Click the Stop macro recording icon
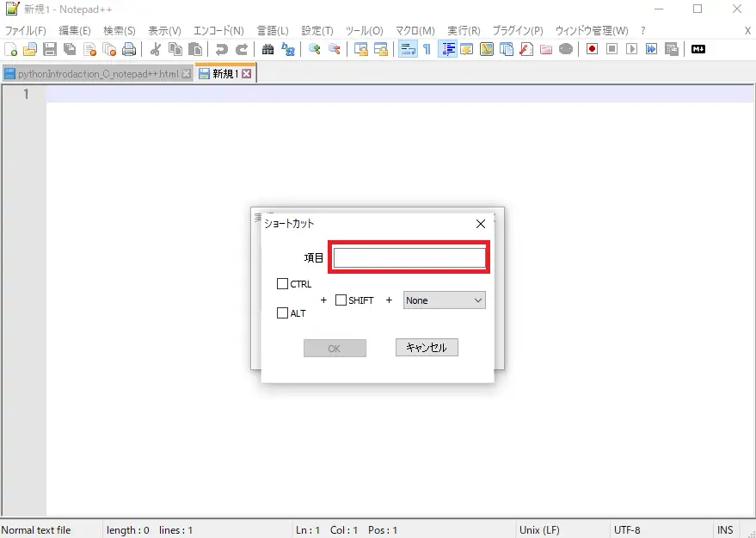The width and height of the screenshot is (756, 538). tap(612, 49)
